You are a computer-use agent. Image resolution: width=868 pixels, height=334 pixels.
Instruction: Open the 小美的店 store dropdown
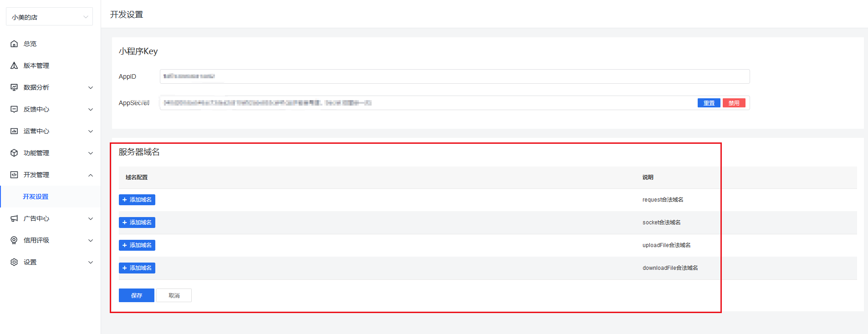click(x=49, y=17)
